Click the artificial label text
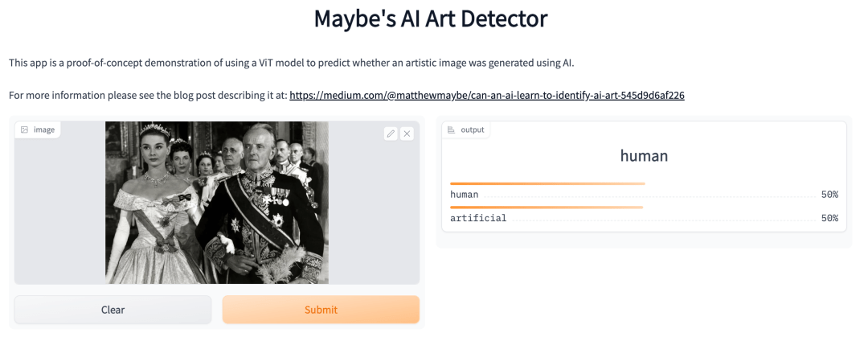868x337 pixels. [478, 219]
